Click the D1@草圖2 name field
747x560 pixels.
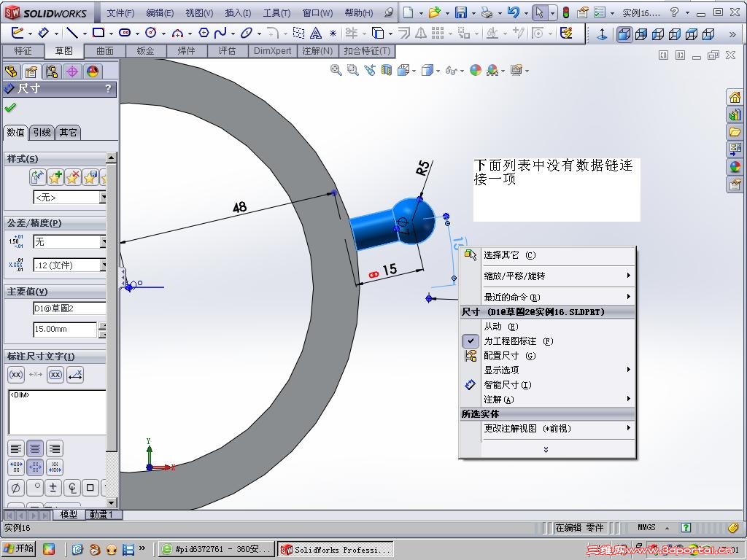(x=69, y=308)
